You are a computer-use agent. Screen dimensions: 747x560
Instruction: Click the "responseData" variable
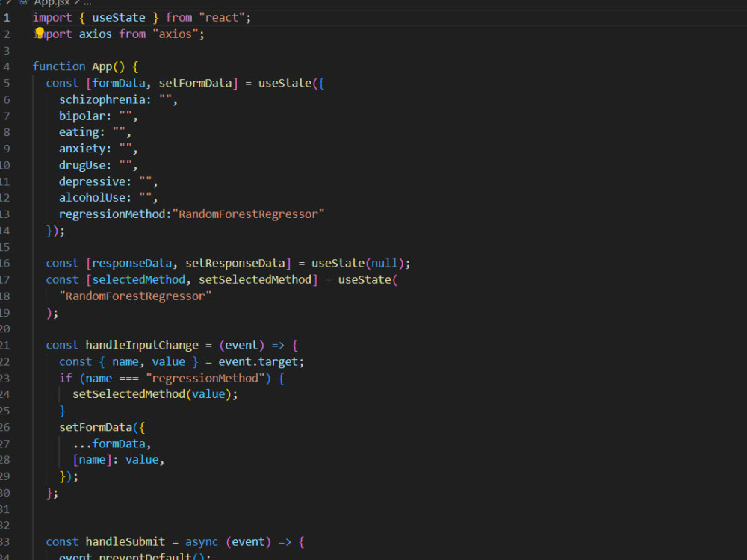[x=132, y=264]
